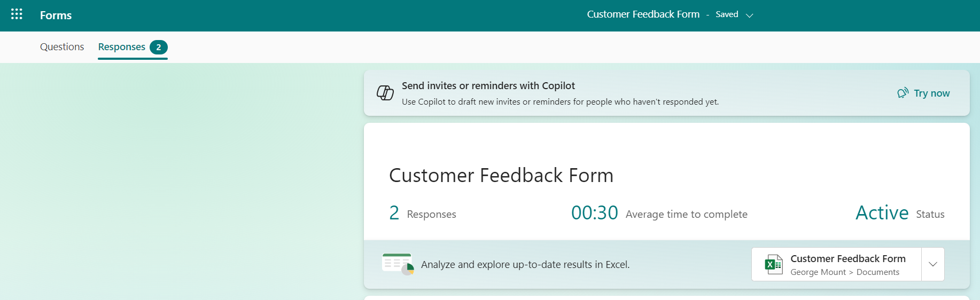Click the Analyze and explore results text

coord(525,265)
